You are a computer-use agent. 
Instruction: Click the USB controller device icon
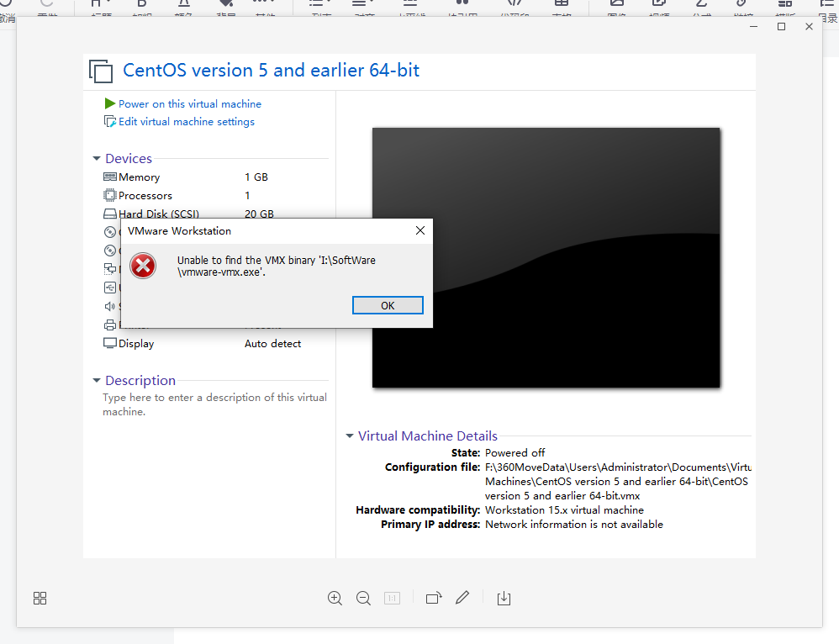click(109, 288)
